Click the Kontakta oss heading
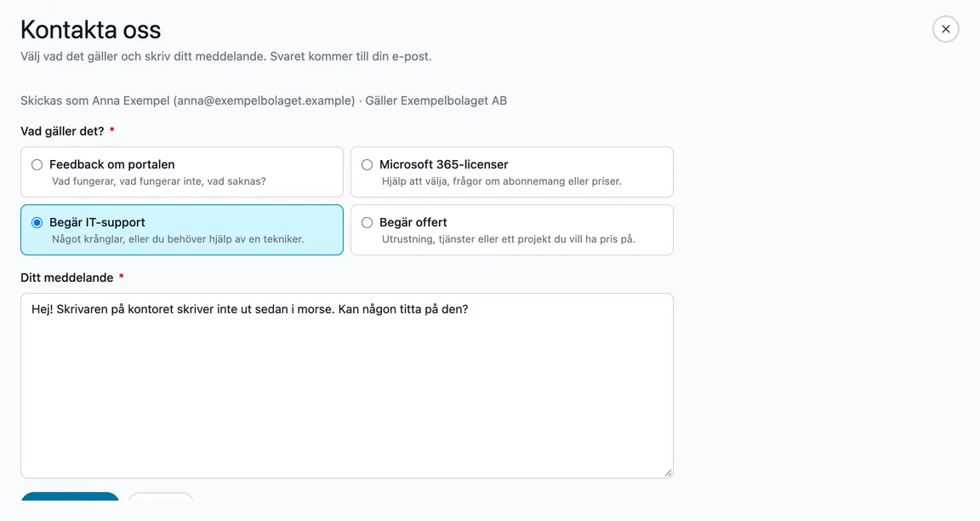This screenshot has height=521, width=980. point(91,30)
